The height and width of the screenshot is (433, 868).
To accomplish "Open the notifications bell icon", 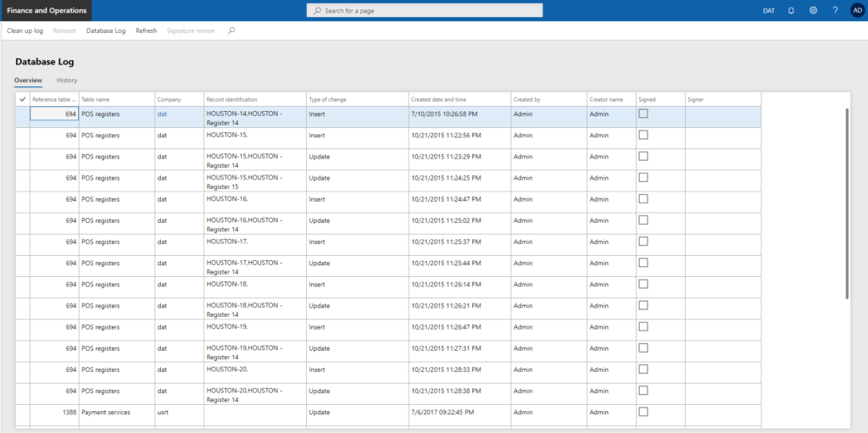I will click(791, 10).
